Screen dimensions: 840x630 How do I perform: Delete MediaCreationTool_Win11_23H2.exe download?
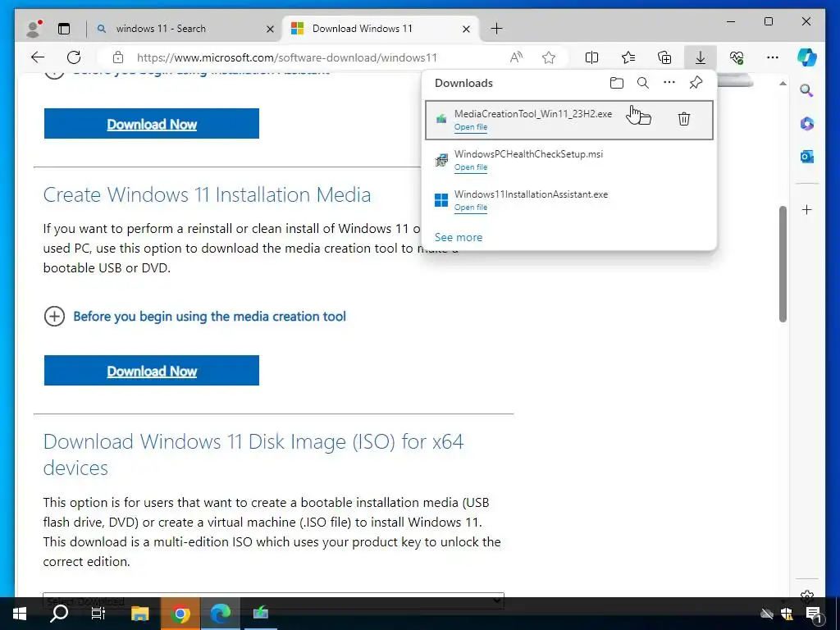click(683, 118)
